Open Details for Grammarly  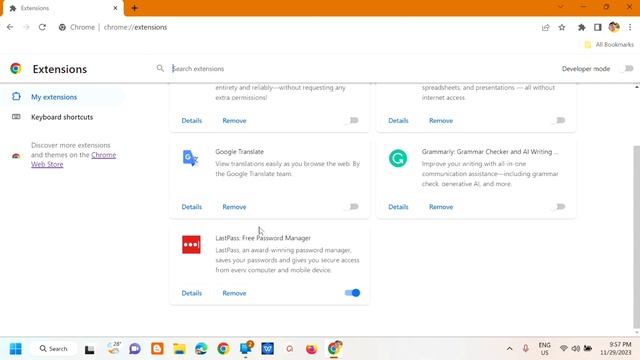tap(398, 207)
